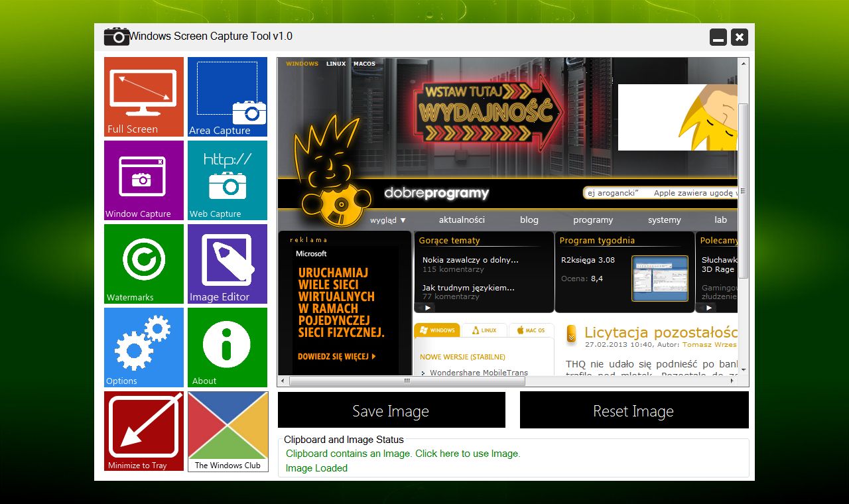Image resolution: width=849 pixels, height=504 pixels.
Task: Visit The Windows Club tile
Action: pyautogui.click(x=228, y=431)
